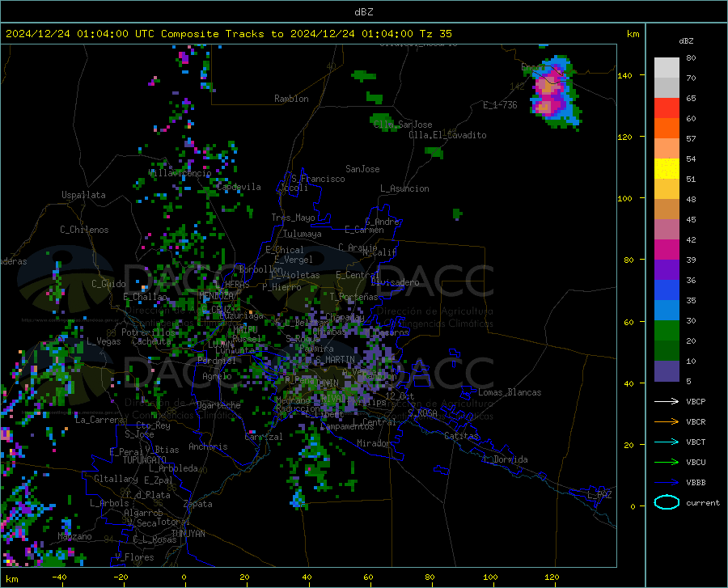Click the TUPUNGATO label on map

click(x=145, y=460)
